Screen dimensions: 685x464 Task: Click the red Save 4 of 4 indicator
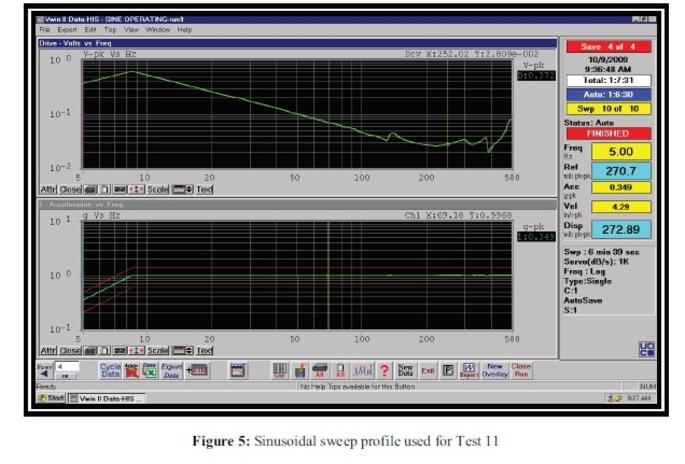pos(609,47)
